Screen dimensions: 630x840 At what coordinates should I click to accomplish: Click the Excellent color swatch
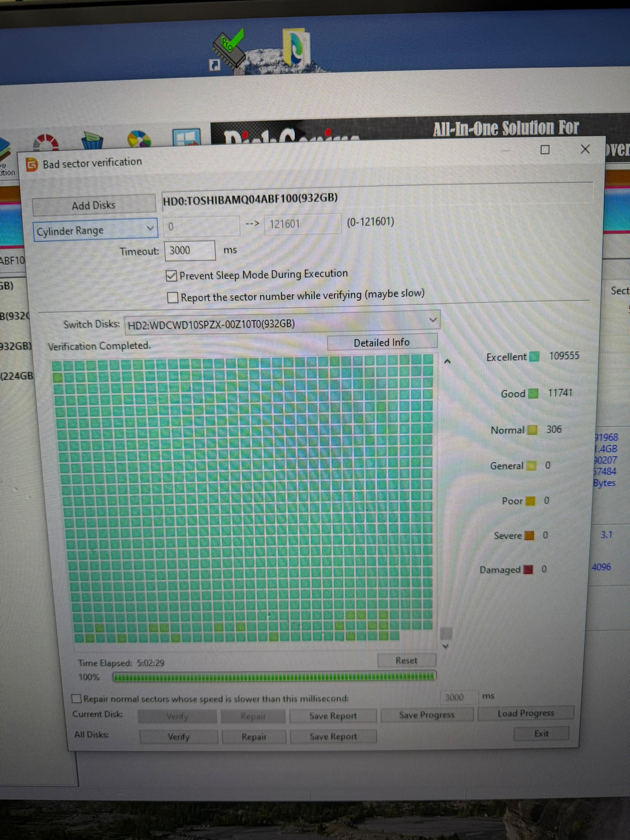(534, 357)
